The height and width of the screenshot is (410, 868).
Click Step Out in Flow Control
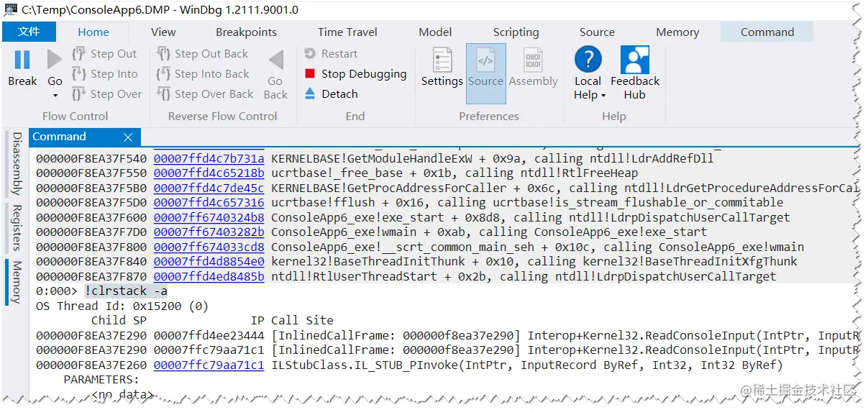(105, 54)
